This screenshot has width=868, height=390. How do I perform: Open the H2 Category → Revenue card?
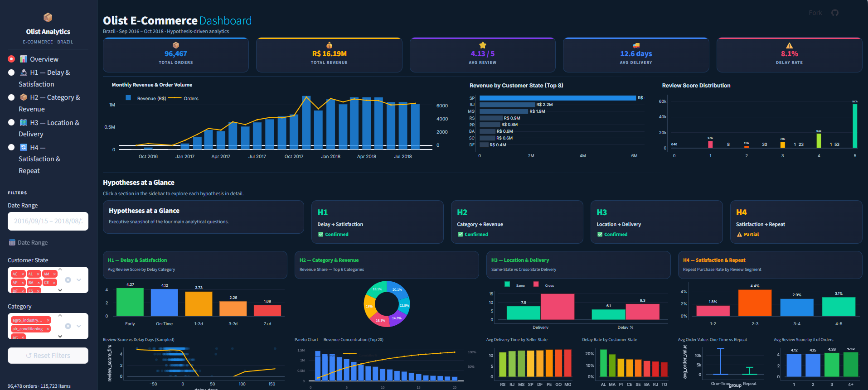pos(517,222)
